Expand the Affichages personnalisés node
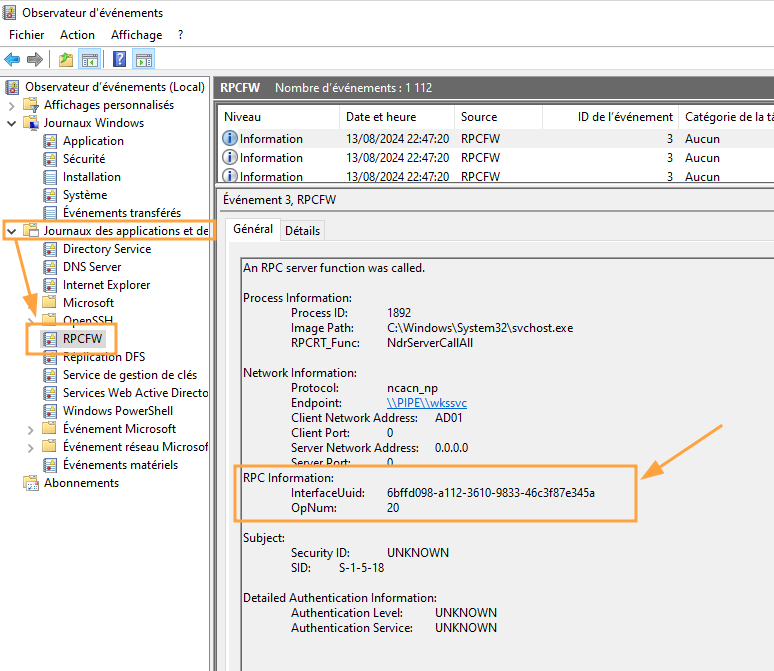 click(12, 105)
